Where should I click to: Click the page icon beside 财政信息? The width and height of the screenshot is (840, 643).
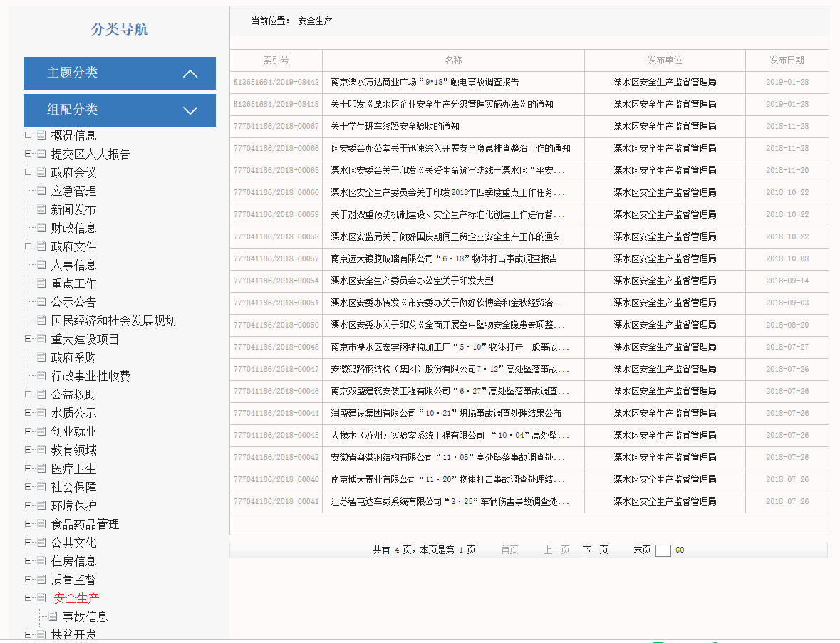click(x=41, y=228)
